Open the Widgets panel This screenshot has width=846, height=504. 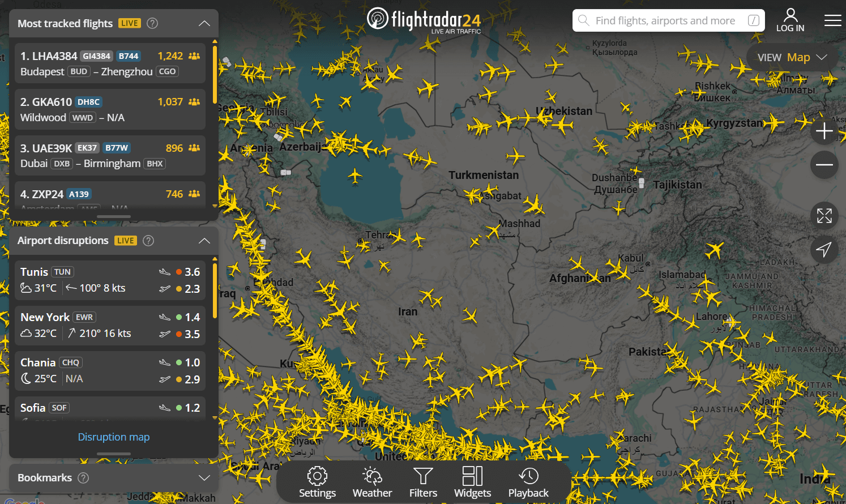(472, 482)
